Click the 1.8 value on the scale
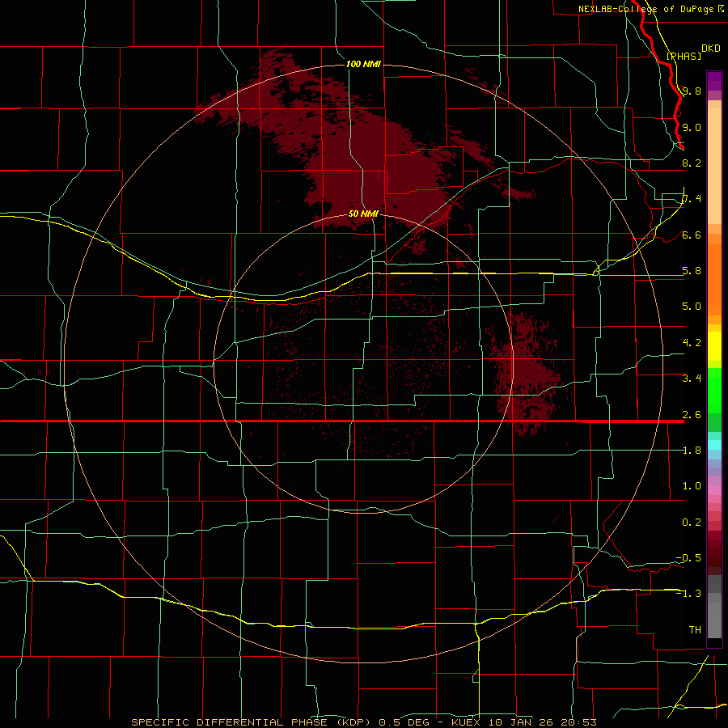 (x=692, y=451)
